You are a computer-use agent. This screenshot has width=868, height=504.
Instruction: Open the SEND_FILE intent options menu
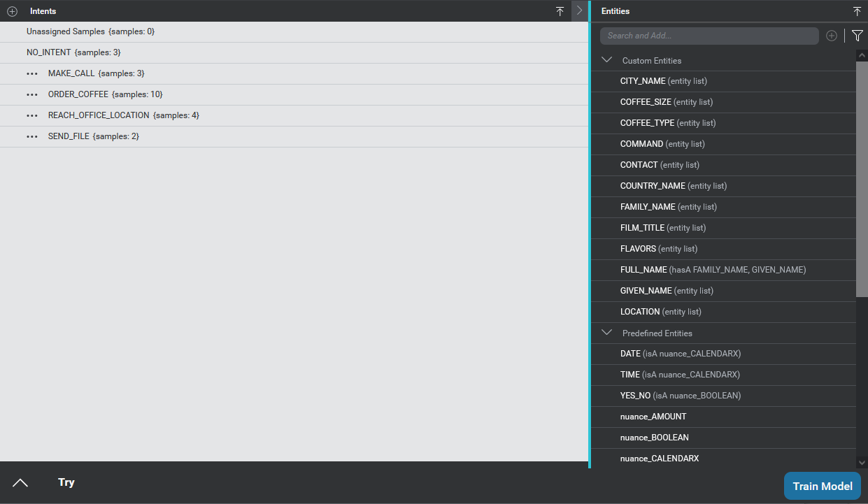click(x=32, y=136)
